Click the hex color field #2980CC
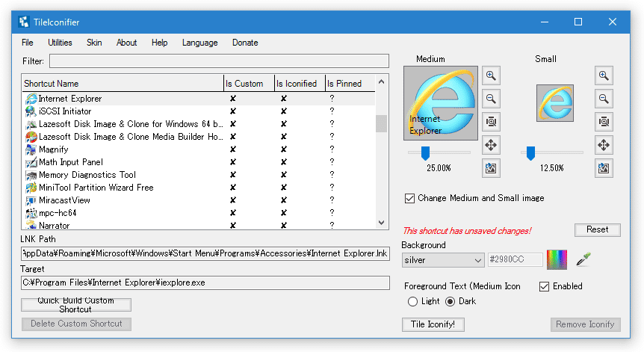 [515, 259]
